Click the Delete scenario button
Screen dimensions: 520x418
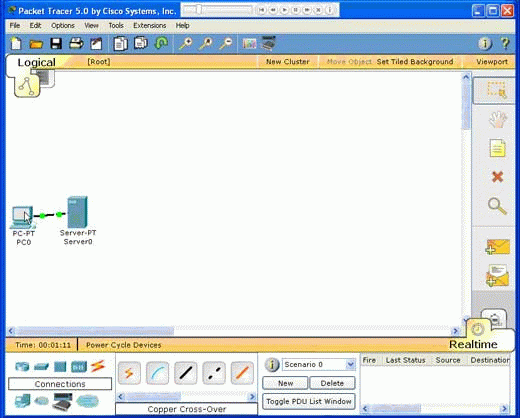(332, 383)
